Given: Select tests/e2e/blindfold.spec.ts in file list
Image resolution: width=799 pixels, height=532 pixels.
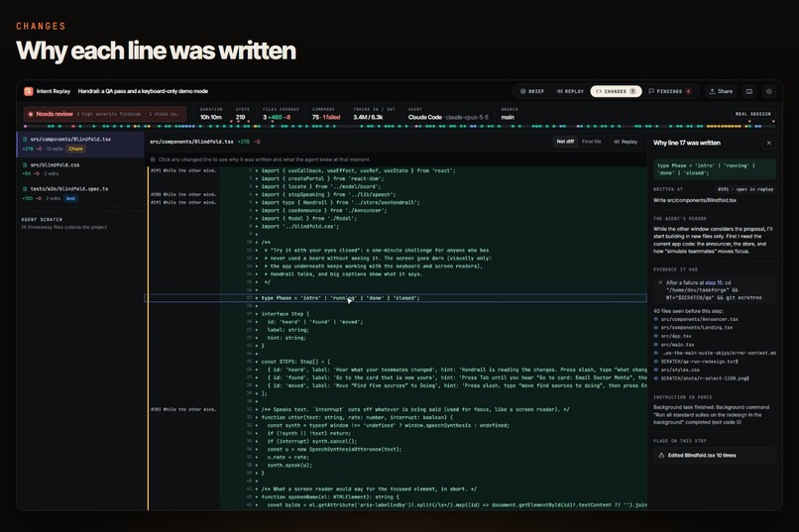Looking at the screenshot, I should (80, 193).
